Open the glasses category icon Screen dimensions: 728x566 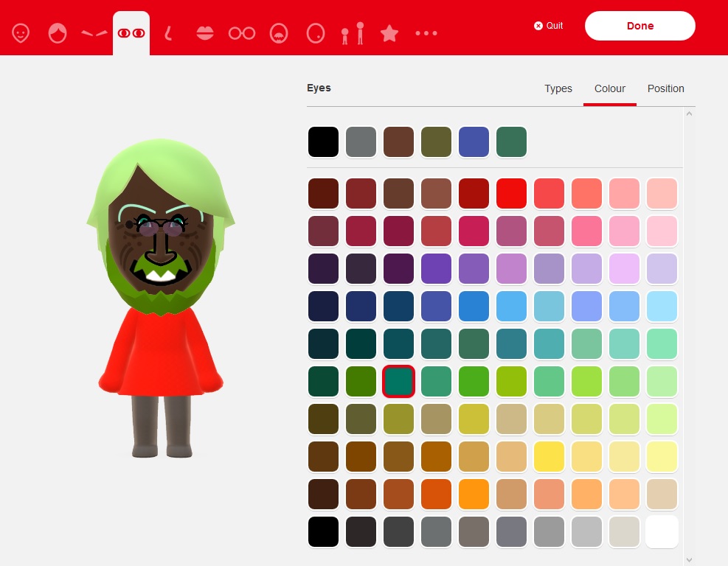click(x=242, y=33)
